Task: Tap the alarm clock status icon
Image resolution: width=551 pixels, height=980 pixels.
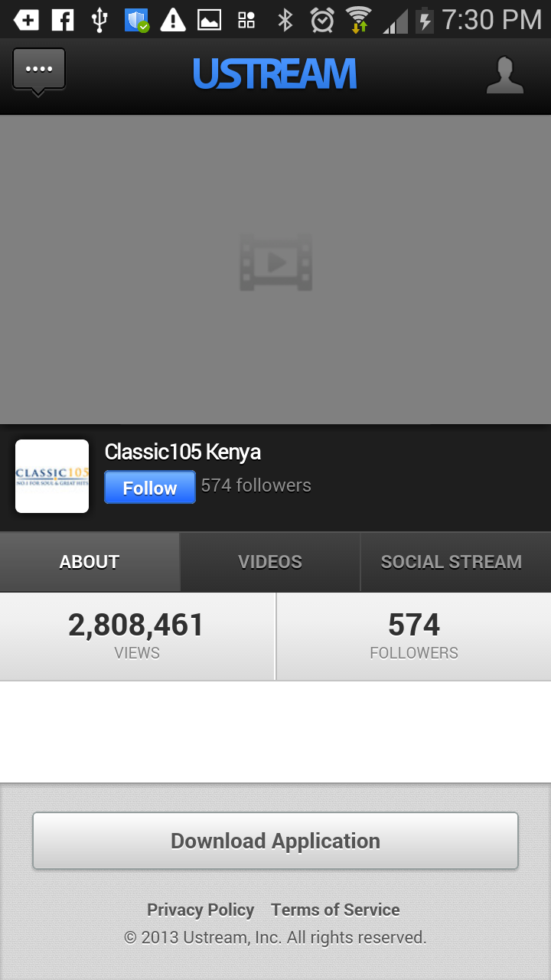Action: point(322,20)
